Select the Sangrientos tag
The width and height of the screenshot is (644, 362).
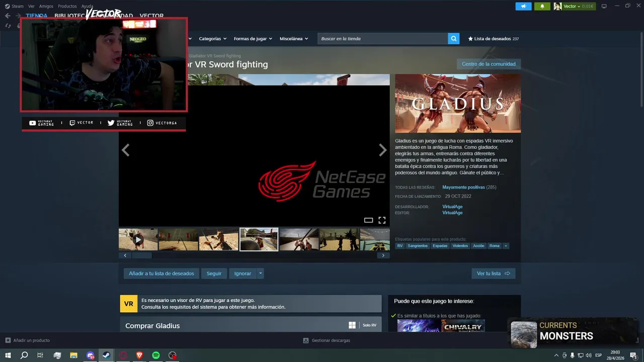click(x=418, y=246)
